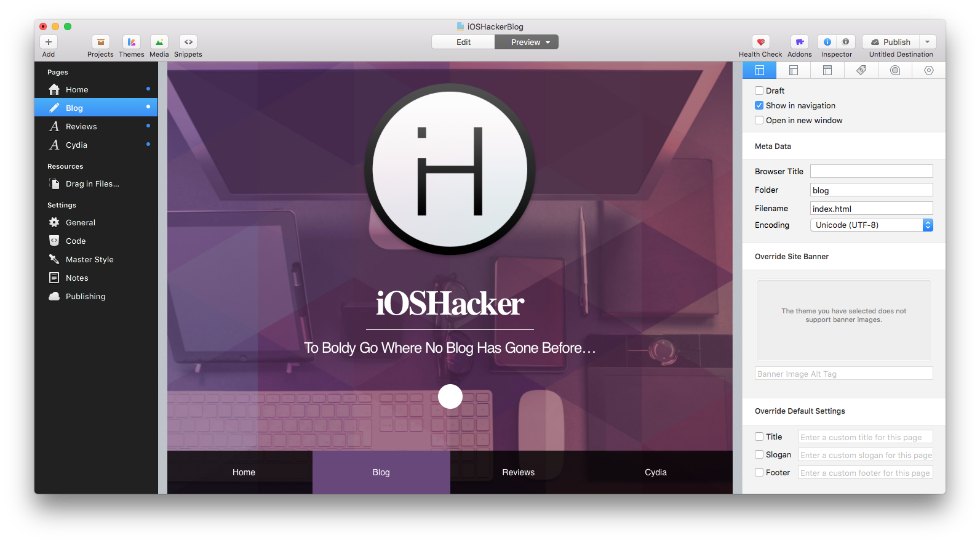The height and width of the screenshot is (543, 980).
Task: Click the gray Inspector info icon
Action: (846, 42)
